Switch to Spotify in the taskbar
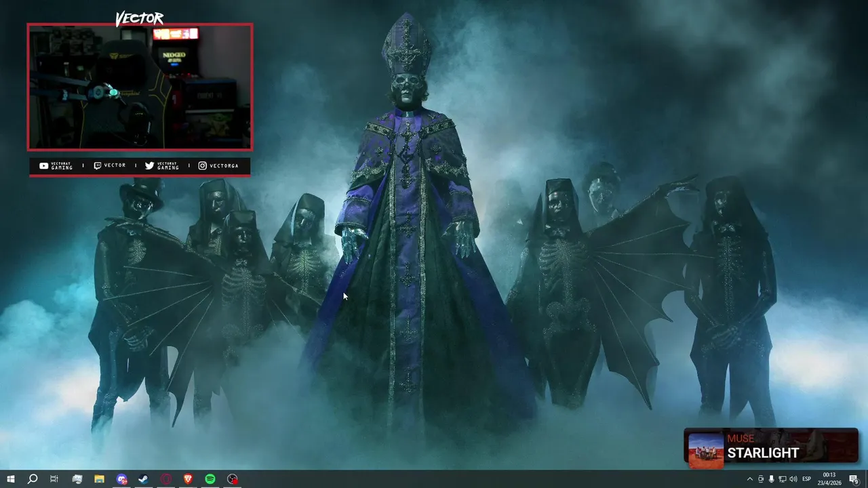Viewport: 868px width, 488px height. pos(210,479)
